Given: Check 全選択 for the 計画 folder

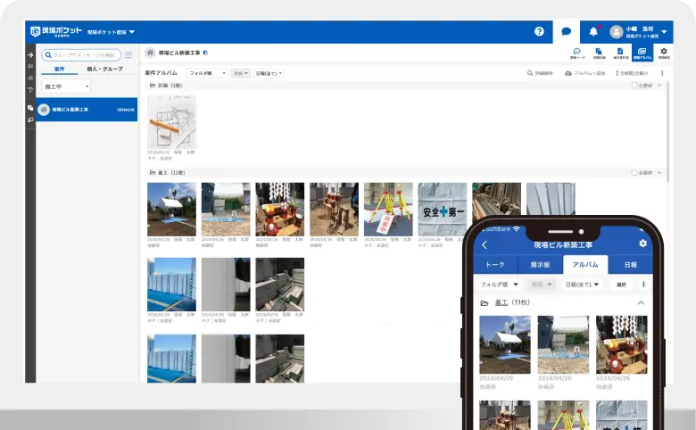Looking at the screenshot, I should 634,85.
